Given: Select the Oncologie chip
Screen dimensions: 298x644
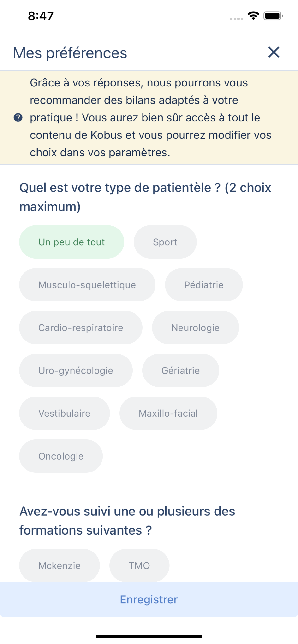Looking at the screenshot, I should click(61, 456).
